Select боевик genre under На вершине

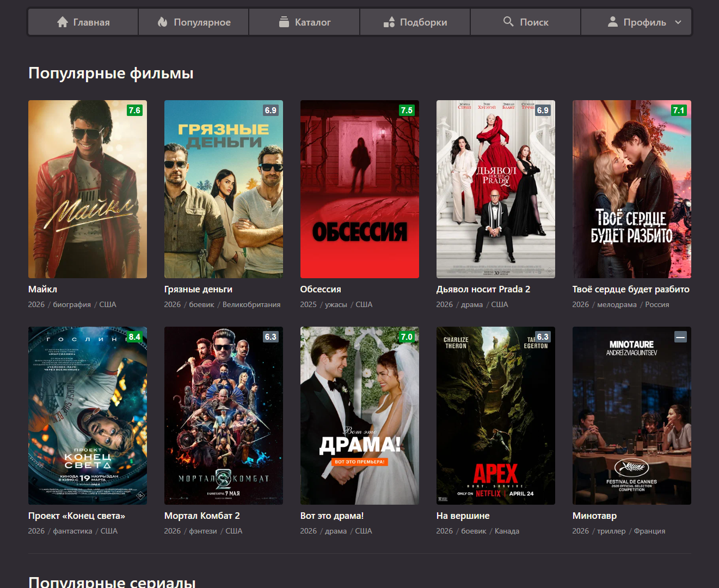(474, 531)
